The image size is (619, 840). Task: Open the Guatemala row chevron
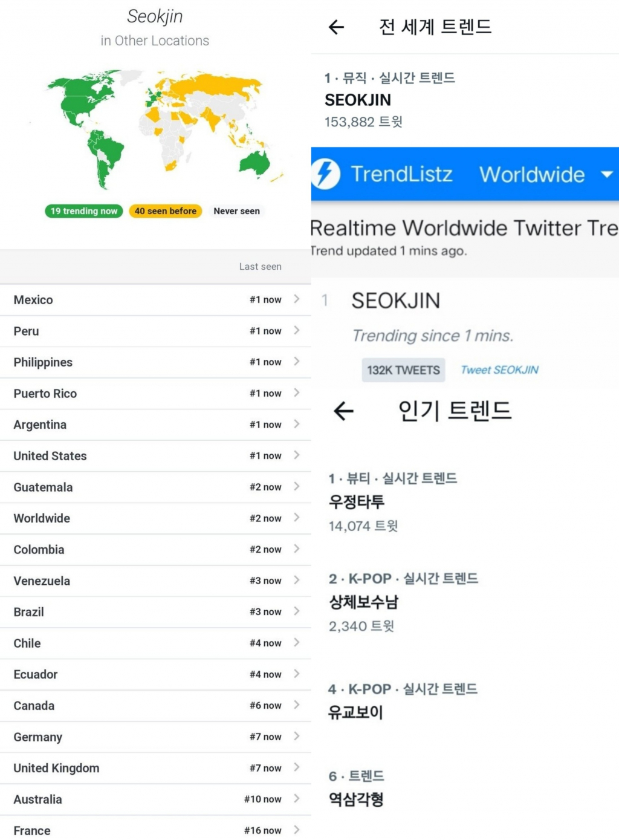(x=297, y=486)
